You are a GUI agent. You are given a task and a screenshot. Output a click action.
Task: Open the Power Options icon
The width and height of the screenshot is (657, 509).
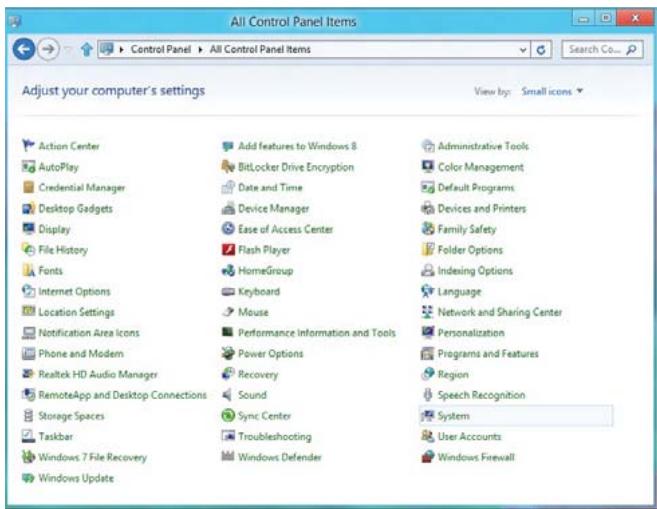coord(228,353)
